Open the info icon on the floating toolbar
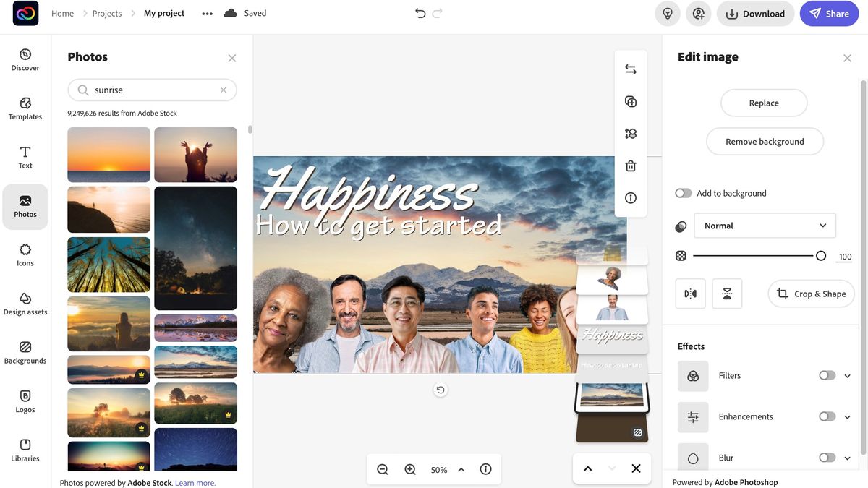This screenshot has width=868, height=488. coord(629,197)
